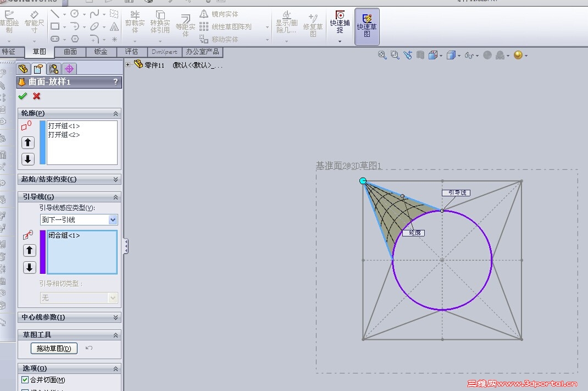Click Zoom to Fit view icon
This screenshot has height=391, width=588.
[x=382, y=55]
